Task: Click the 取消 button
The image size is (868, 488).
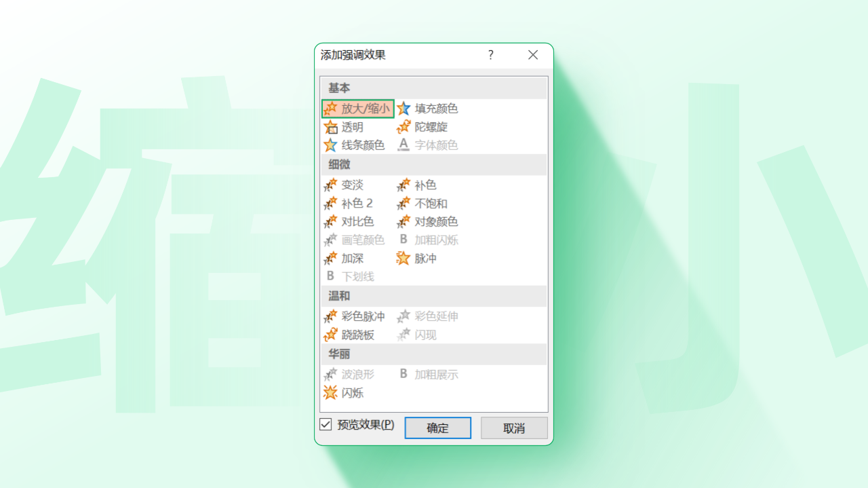Action: click(x=514, y=428)
